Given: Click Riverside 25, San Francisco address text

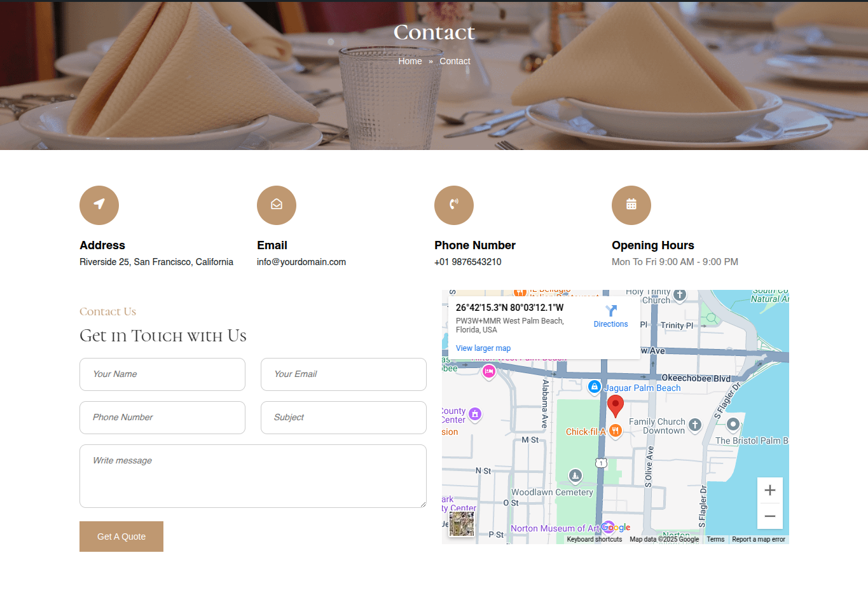Looking at the screenshot, I should point(156,262).
